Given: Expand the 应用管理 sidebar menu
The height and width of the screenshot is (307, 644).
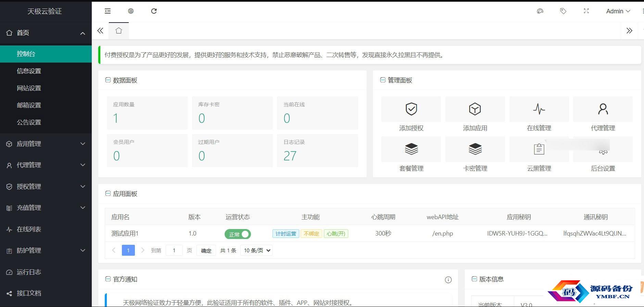Looking at the screenshot, I should pyautogui.click(x=46, y=144).
